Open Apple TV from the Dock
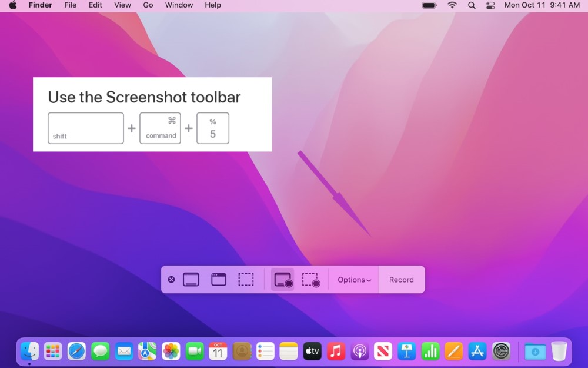Viewport: 588px width, 368px height. point(312,352)
